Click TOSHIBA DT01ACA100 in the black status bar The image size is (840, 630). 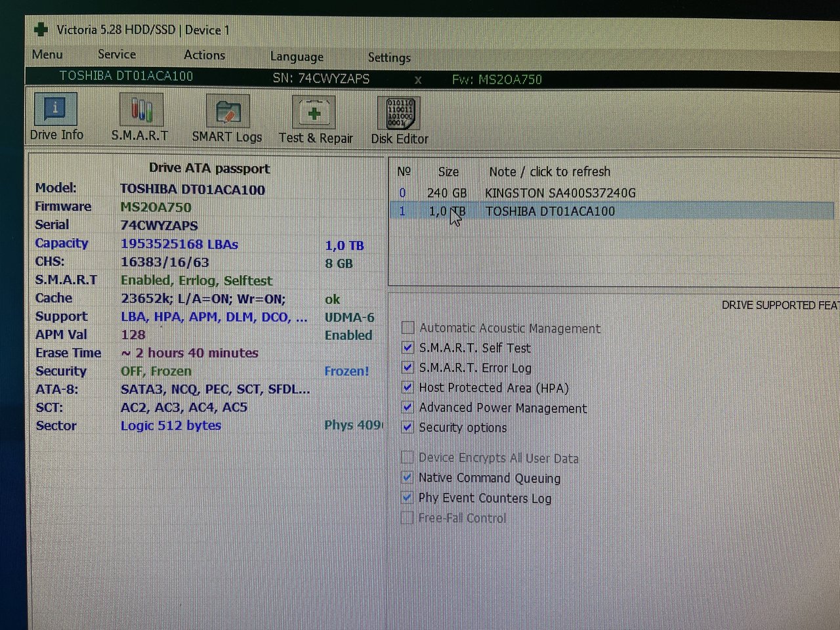tap(126, 76)
